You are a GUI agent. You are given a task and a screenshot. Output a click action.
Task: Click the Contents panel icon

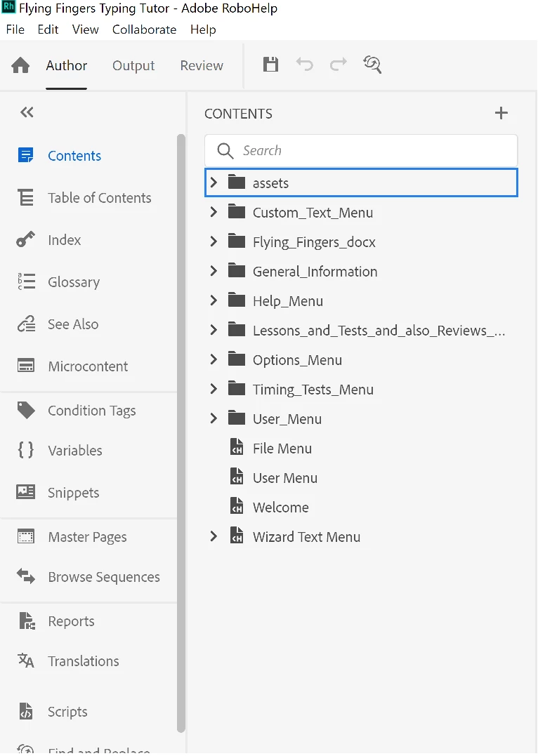[x=25, y=155]
